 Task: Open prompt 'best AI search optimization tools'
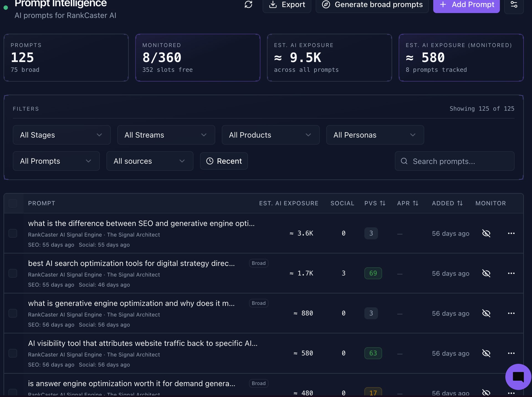131,263
